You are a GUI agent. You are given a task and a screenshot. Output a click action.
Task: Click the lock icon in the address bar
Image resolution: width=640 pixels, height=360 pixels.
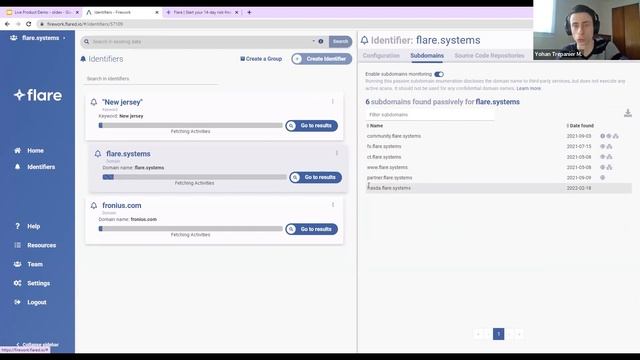(42, 24)
